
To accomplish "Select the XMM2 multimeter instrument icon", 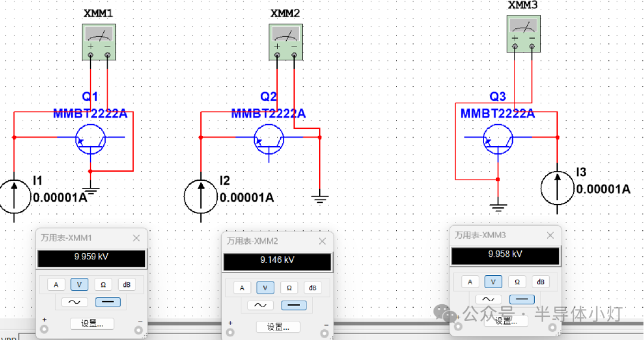I will [x=286, y=42].
